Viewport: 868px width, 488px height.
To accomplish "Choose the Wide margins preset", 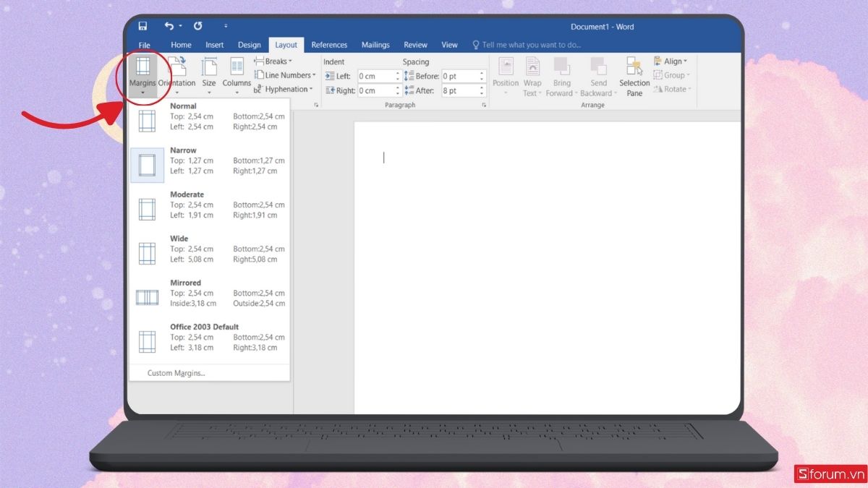I will tap(210, 249).
